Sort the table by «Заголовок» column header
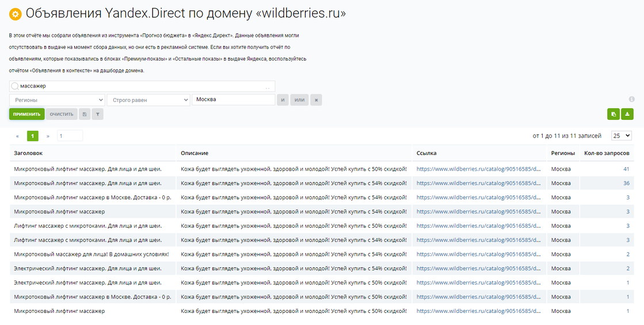Image resolution: width=644 pixels, height=325 pixels. 29,153
